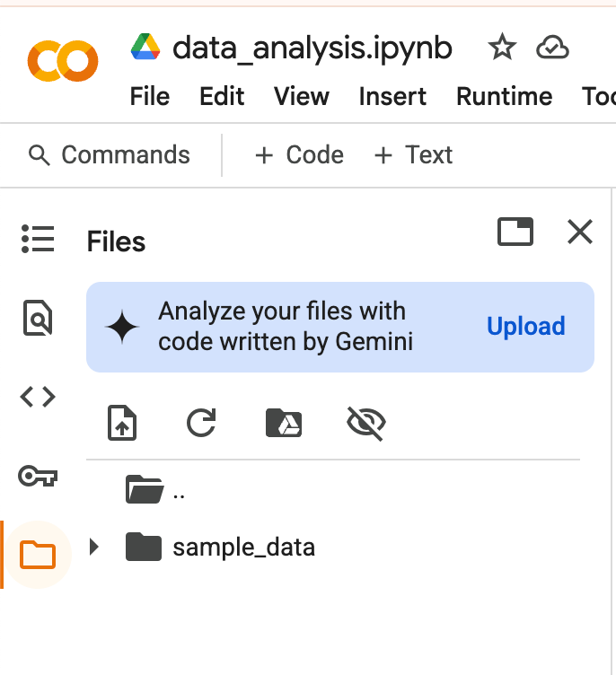Open the Files panel in new pane
Screen dimensions: 616x675
click(x=515, y=232)
